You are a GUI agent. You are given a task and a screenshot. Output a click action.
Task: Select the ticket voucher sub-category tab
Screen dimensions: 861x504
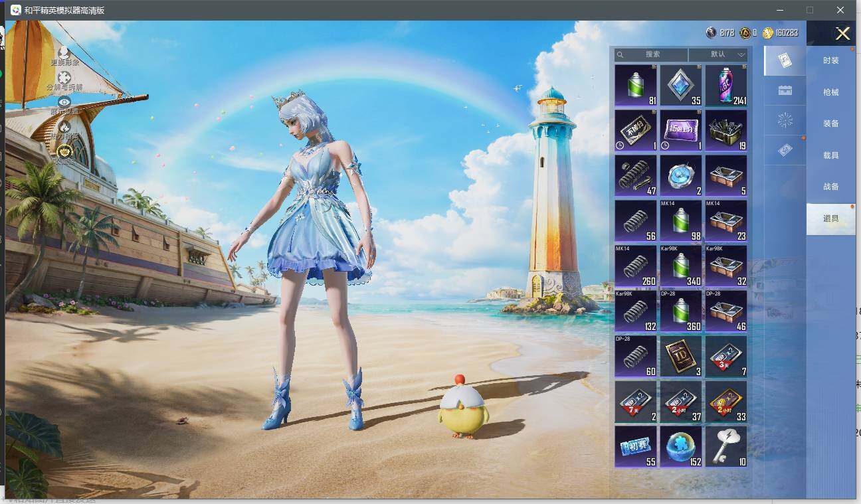coord(785,151)
